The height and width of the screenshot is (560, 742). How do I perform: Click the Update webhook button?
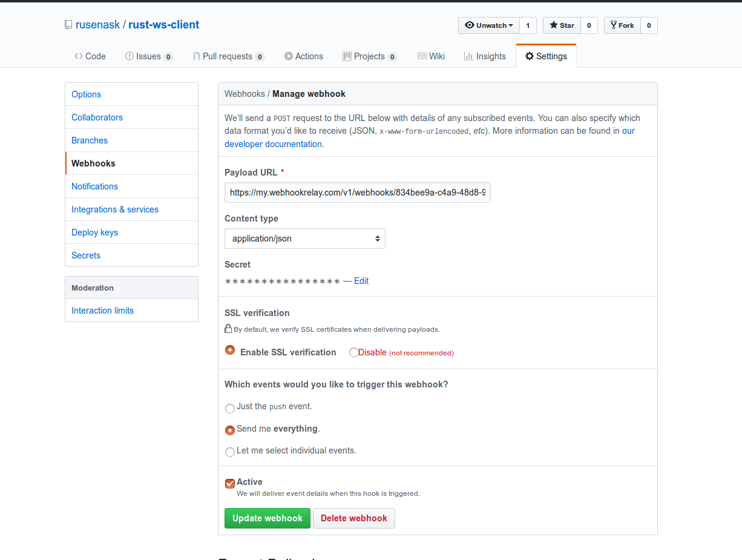coord(267,518)
